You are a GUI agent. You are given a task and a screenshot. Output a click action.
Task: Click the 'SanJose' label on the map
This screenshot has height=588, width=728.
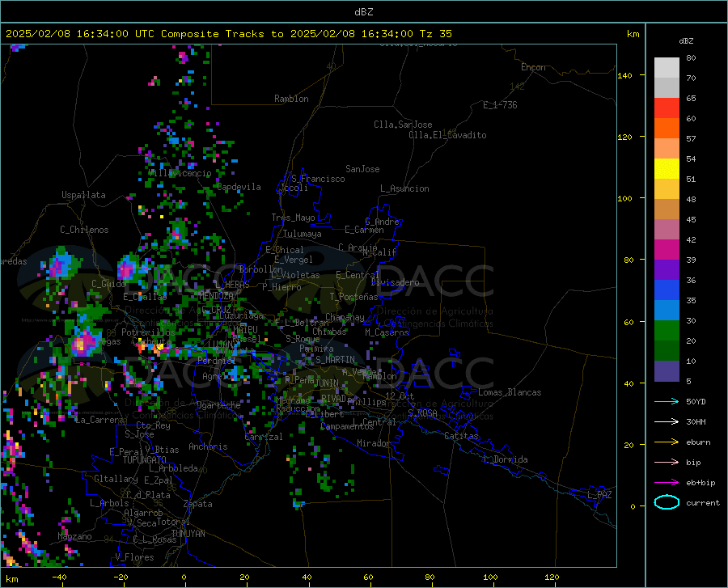[x=362, y=169]
